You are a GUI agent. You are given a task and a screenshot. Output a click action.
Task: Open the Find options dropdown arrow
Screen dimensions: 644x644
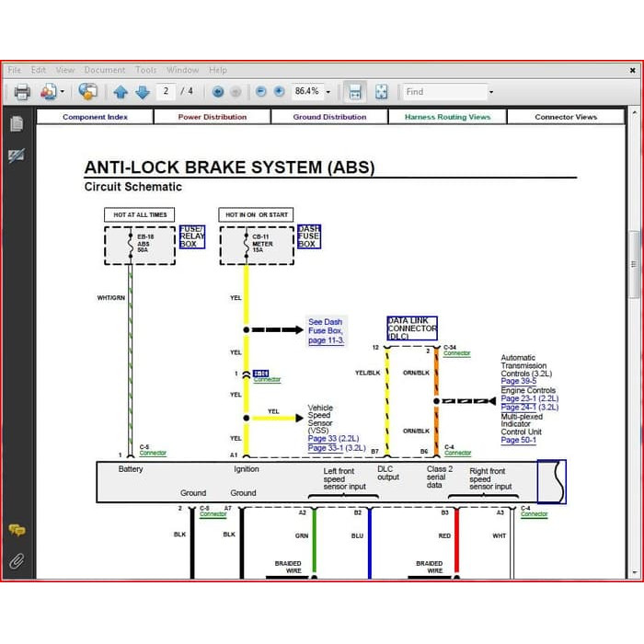(x=491, y=92)
